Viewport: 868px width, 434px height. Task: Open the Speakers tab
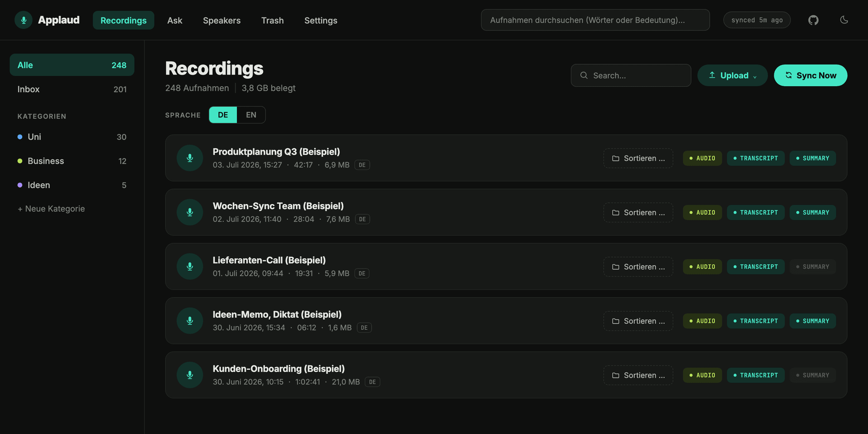(x=222, y=20)
